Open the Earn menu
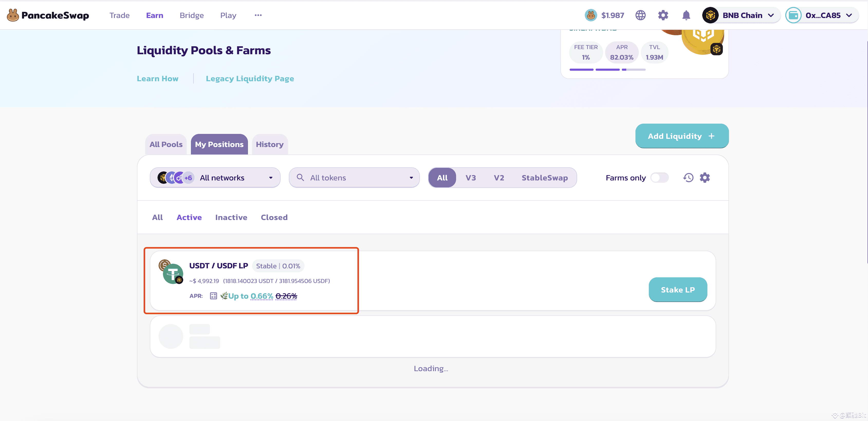The image size is (868, 421). 154,15
